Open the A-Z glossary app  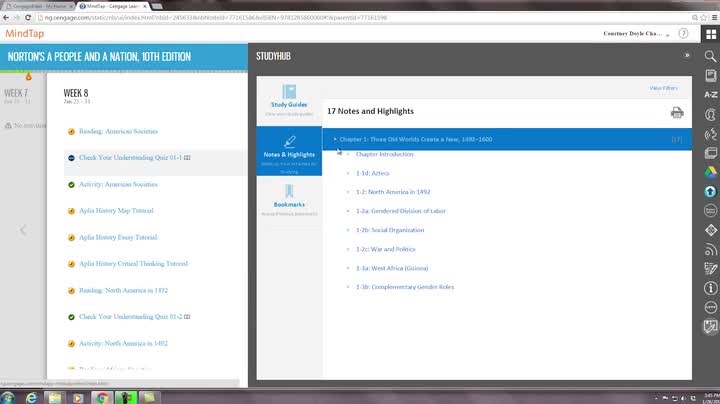pyautogui.click(x=710, y=95)
